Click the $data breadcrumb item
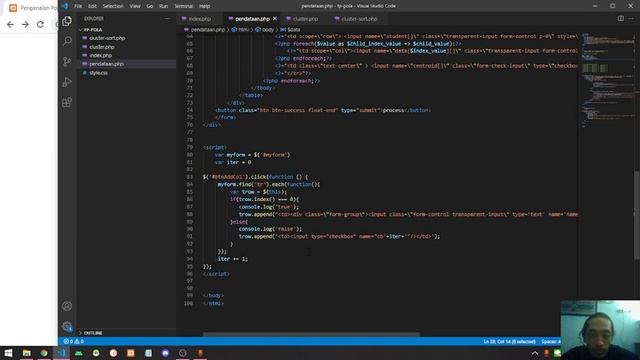640x360 pixels. click(290, 30)
